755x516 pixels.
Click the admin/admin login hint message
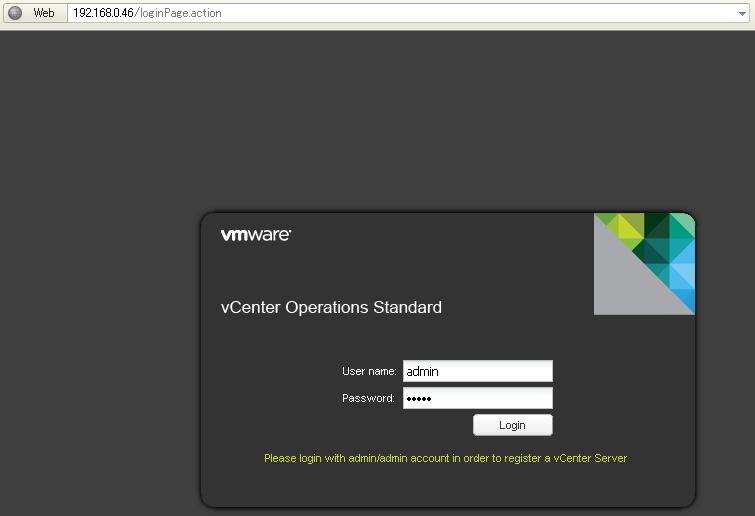click(x=445, y=458)
